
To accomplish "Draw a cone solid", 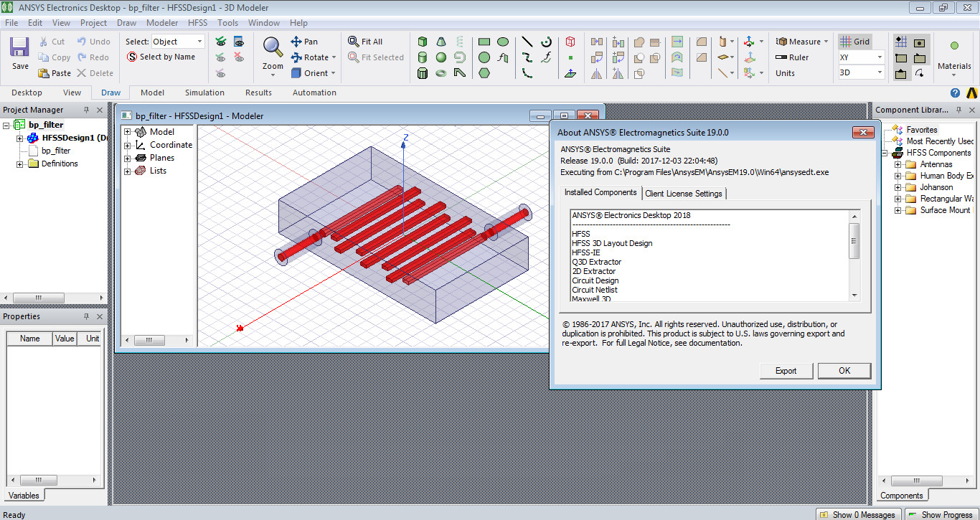I will point(441,42).
